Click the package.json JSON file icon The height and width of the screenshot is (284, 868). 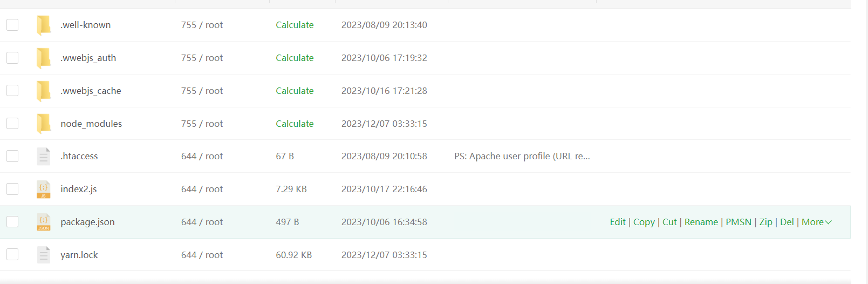[x=43, y=222]
